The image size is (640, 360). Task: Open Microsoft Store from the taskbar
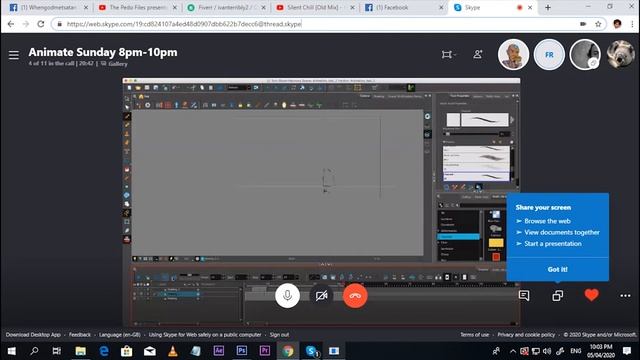pos(127,351)
